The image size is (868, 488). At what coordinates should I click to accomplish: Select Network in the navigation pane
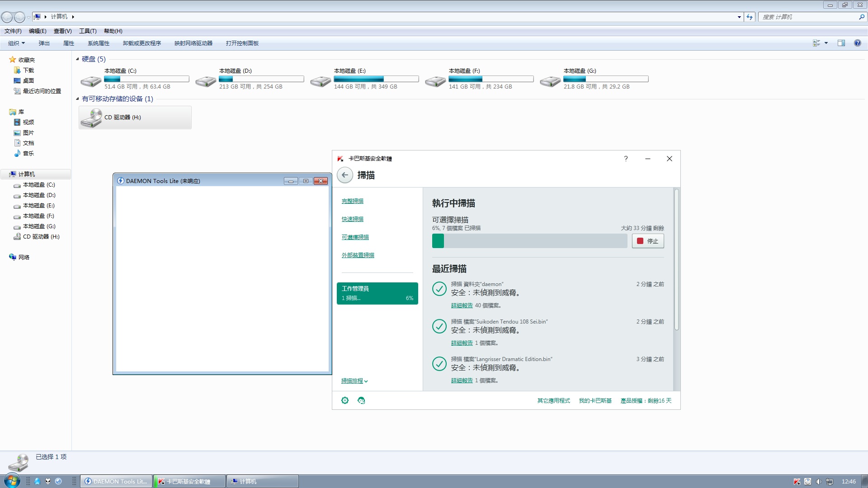(24, 258)
